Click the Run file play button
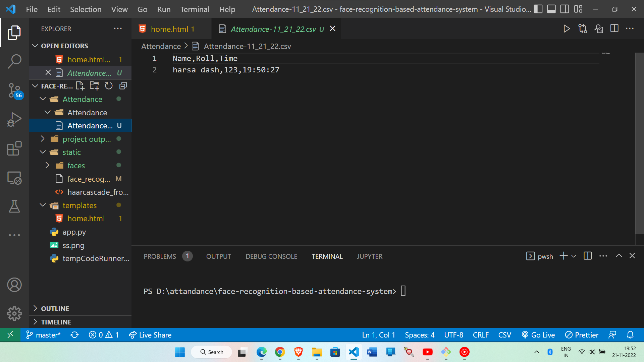 pos(567,29)
